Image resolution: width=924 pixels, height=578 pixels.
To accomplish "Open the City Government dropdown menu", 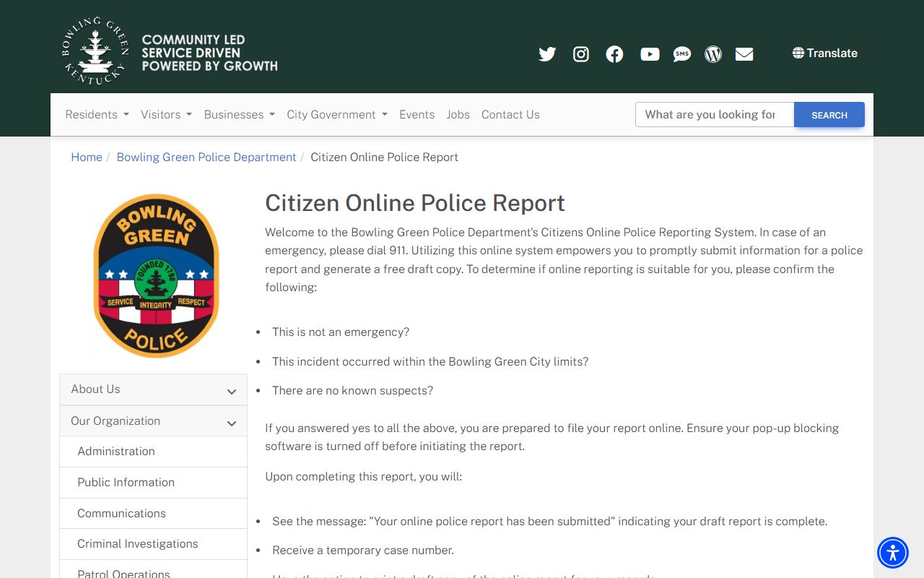I will click(337, 114).
